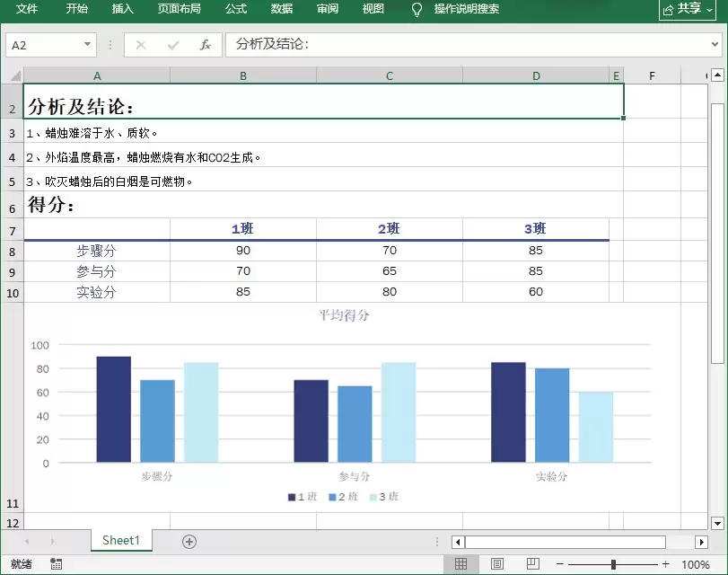Click the 操作说明搜索 search box
Viewport: 728px width, 575px height.
pyautogui.click(x=467, y=8)
